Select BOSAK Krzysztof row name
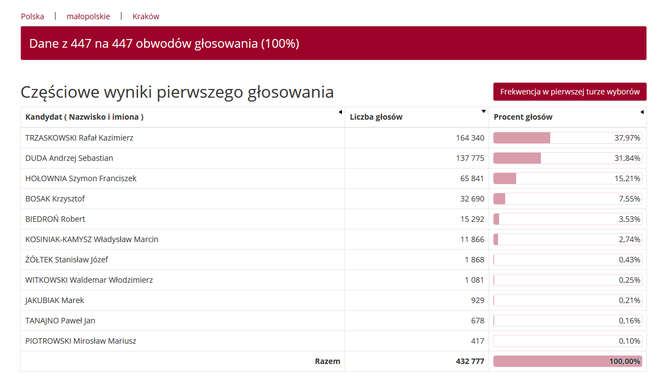Screen dimensions: 664x381 coord(55,199)
